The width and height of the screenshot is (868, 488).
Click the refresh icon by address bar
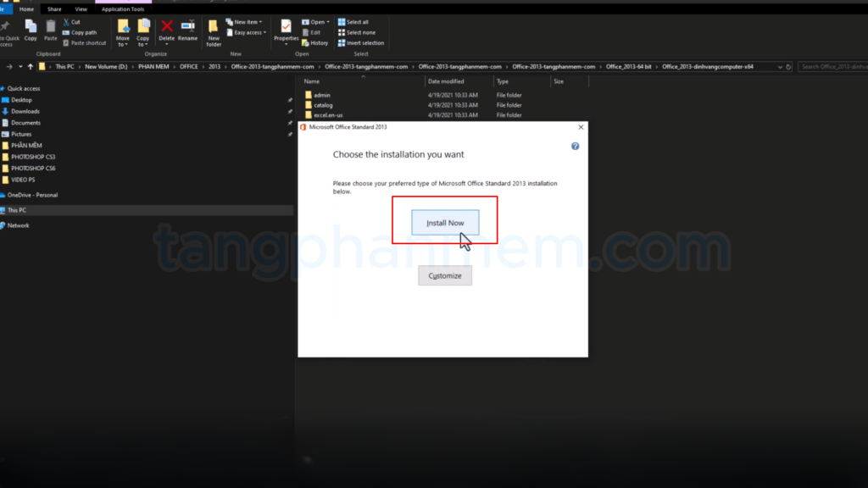click(789, 67)
